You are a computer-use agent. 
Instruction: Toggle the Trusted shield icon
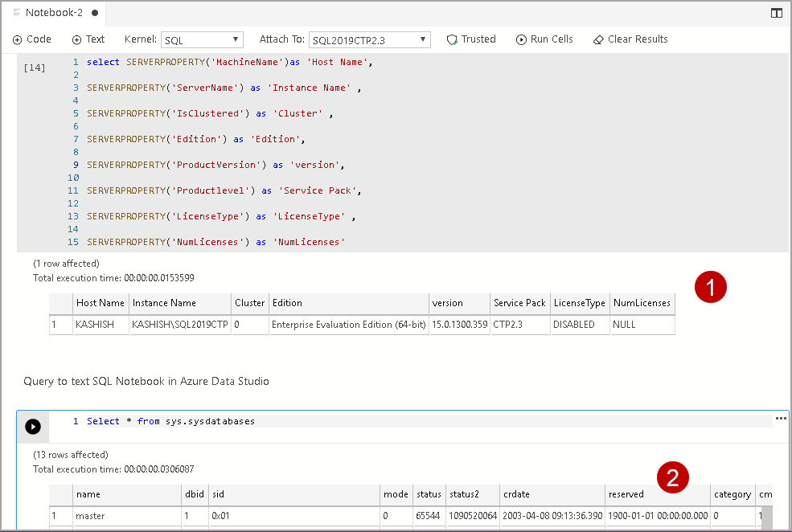[452, 39]
